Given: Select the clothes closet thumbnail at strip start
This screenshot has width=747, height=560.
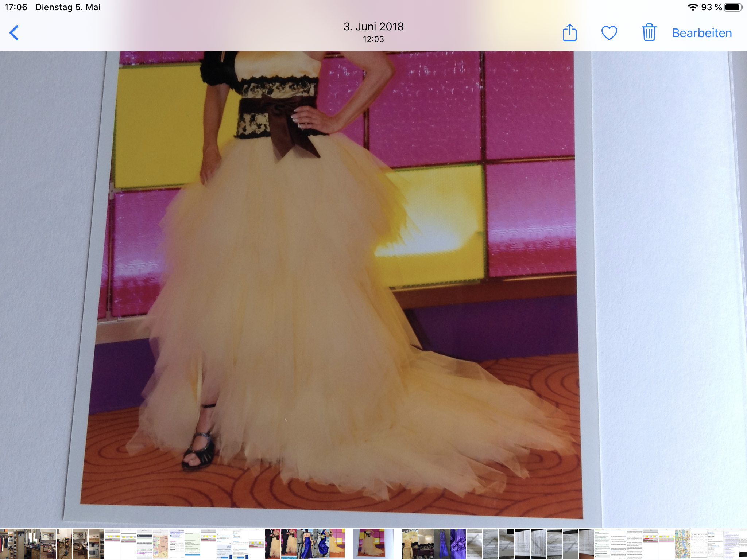Looking at the screenshot, I should [4, 544].
